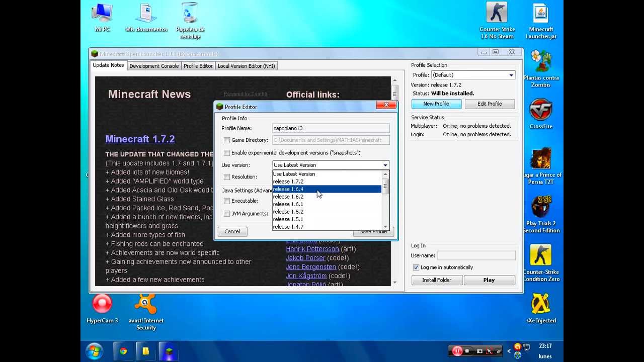Cancel the Profile Editor dialog
This screenshot has height=362, width=644.
(x=232, y=231)
